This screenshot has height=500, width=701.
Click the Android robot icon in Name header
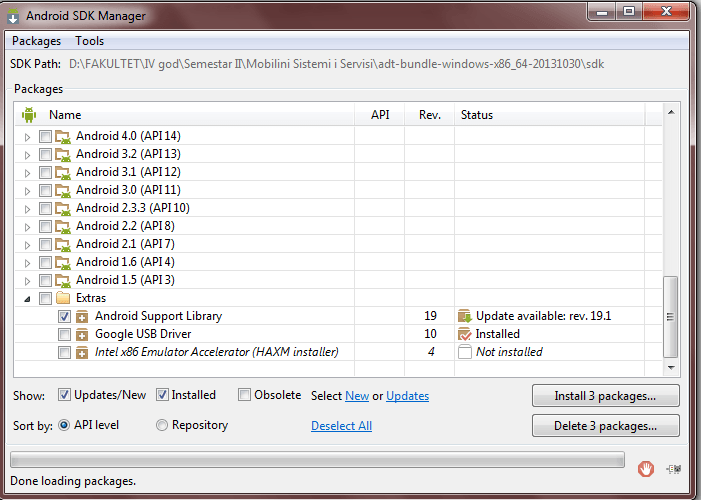29,115
